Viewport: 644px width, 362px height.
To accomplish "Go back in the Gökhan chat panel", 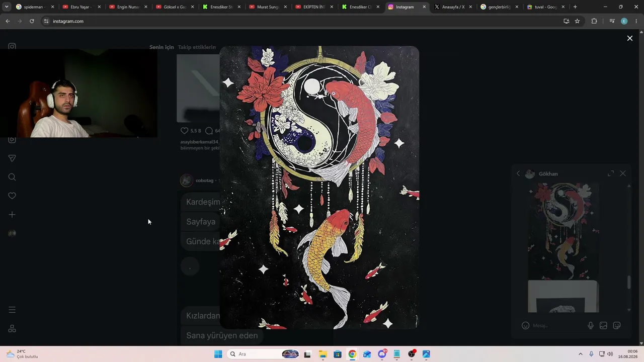I will tap(518, 173).
